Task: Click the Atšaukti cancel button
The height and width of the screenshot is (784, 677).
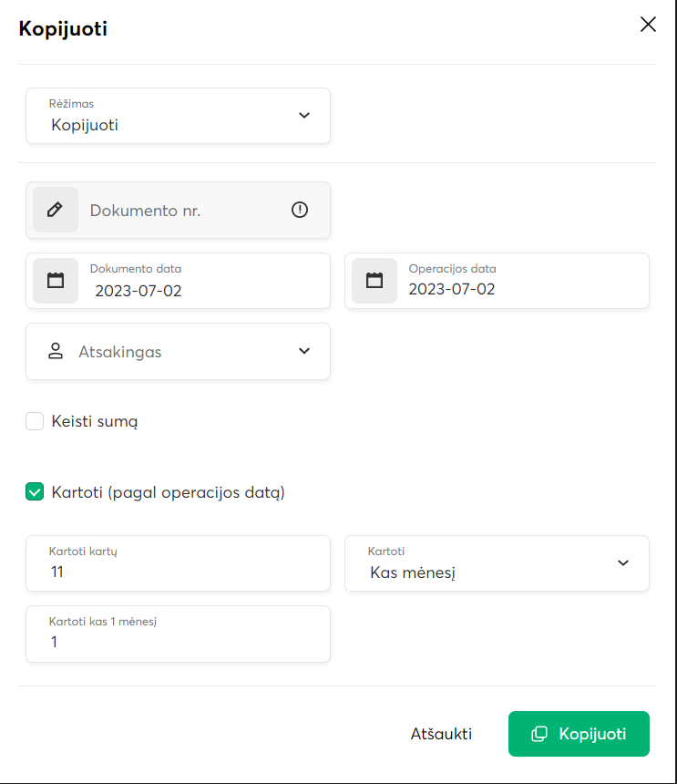Action: coord(441,734)
